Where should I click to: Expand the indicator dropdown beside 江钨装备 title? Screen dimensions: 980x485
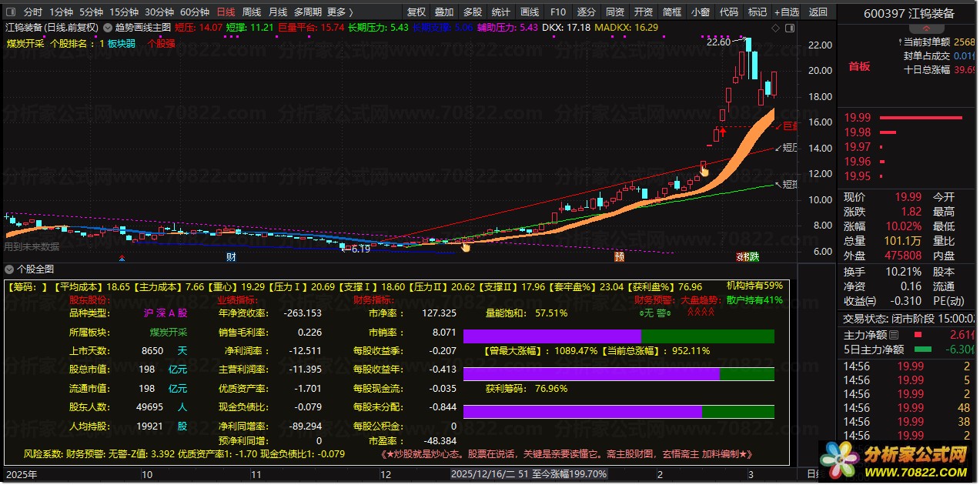pyautogui.click(x=106, y=27)
